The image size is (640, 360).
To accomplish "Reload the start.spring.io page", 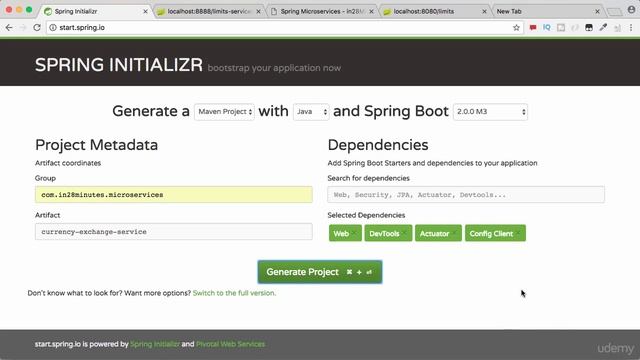I will pyautogui.click(x=37, y=27).
